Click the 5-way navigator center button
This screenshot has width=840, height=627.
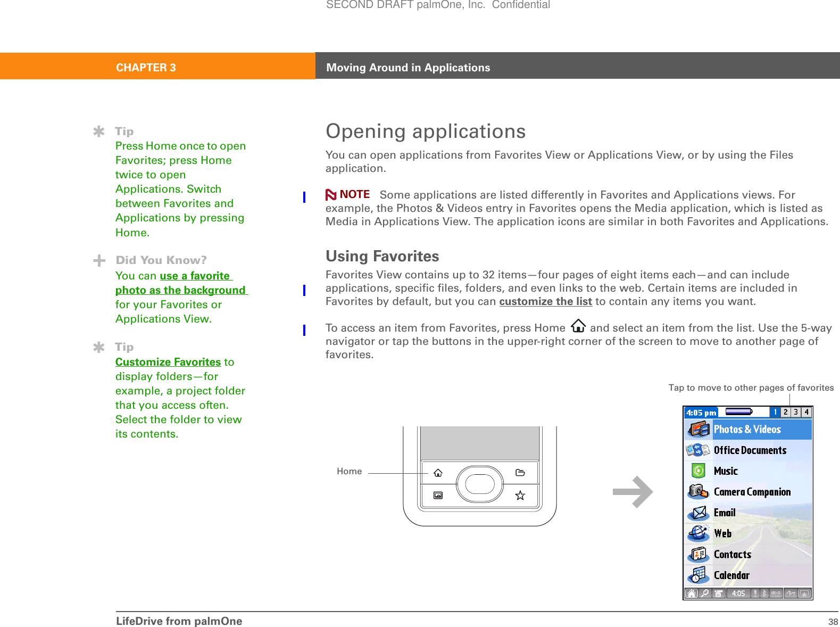(x=480, y=484)
